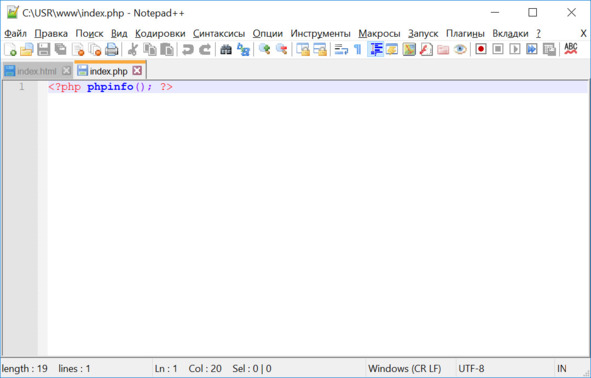Close the index.html tab
The width and height of the screenshot is (591, 378).
click(x=66, y=70)
